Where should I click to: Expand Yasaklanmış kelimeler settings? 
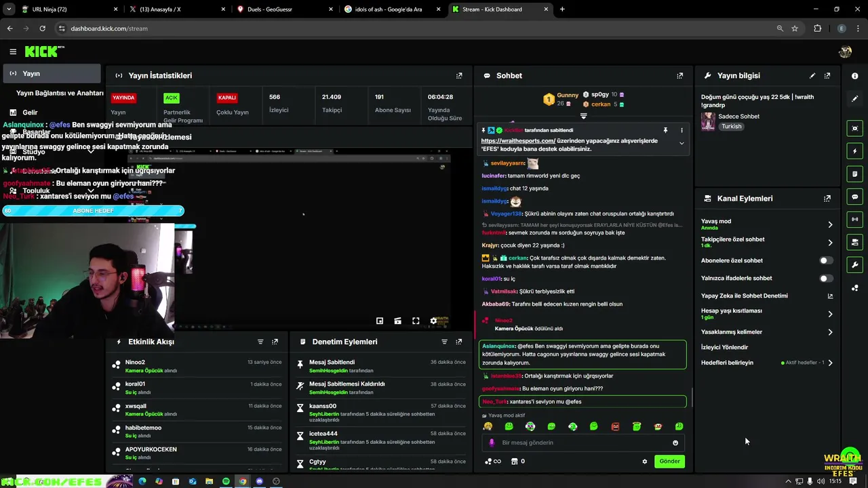click(x=830, y=332)
